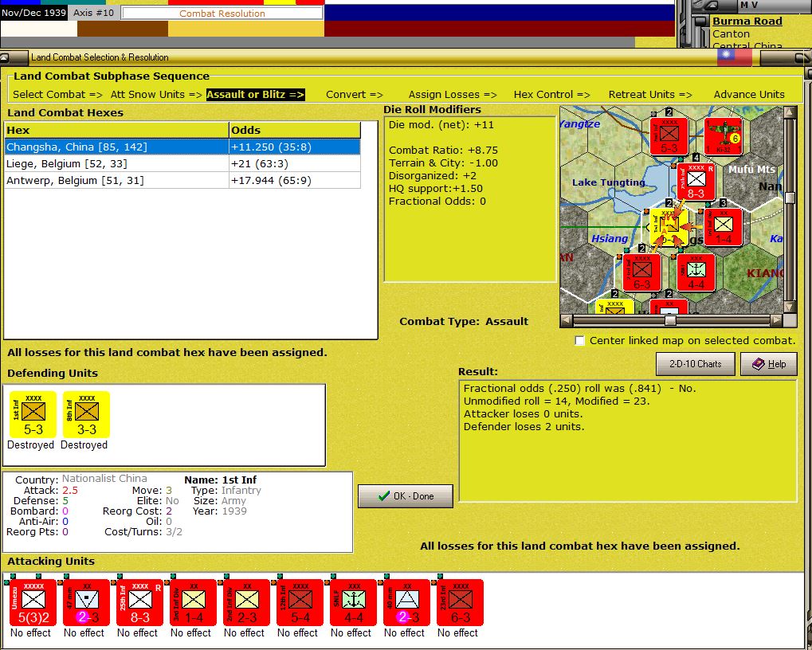The width and height of the screenshot is (812, 650).
Task: Click the 5-3 infantry counter near Yangtze on map
Action: [x=669, y=137]
